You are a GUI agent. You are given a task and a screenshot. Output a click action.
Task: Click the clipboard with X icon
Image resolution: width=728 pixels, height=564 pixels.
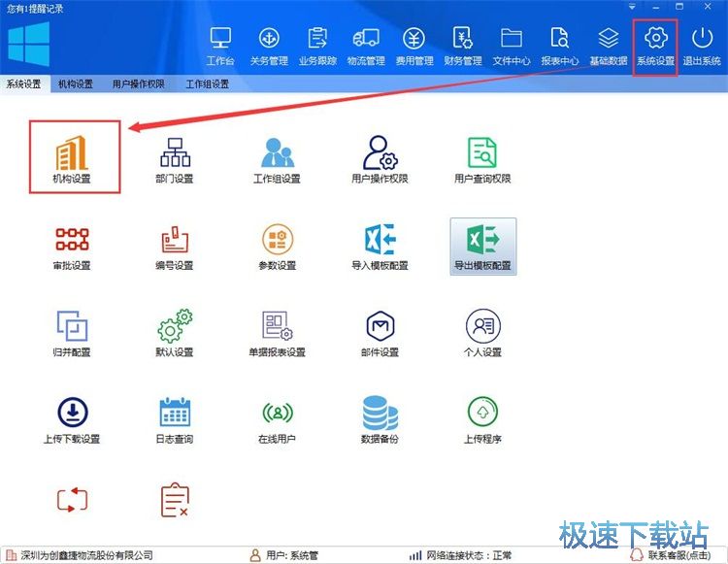[175, 500]
